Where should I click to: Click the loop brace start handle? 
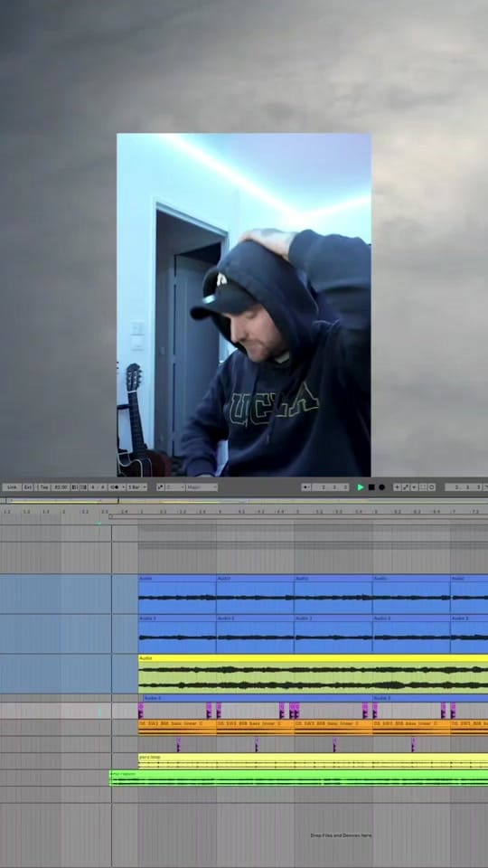click(x=110, y=516)
